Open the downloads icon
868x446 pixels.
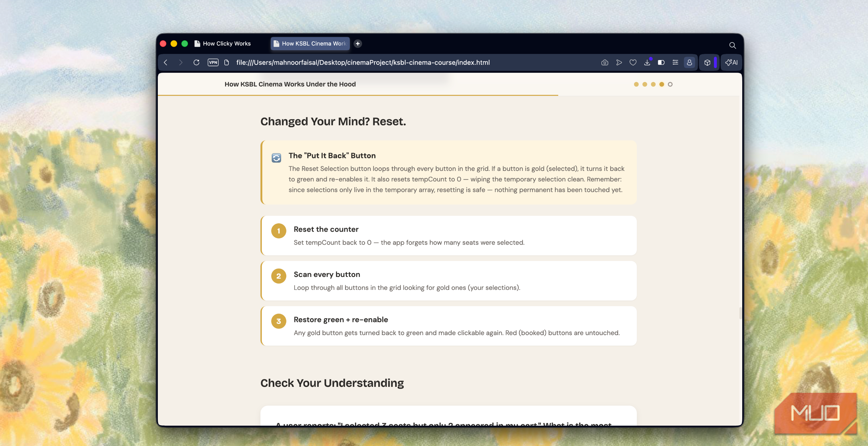point(647,63)
